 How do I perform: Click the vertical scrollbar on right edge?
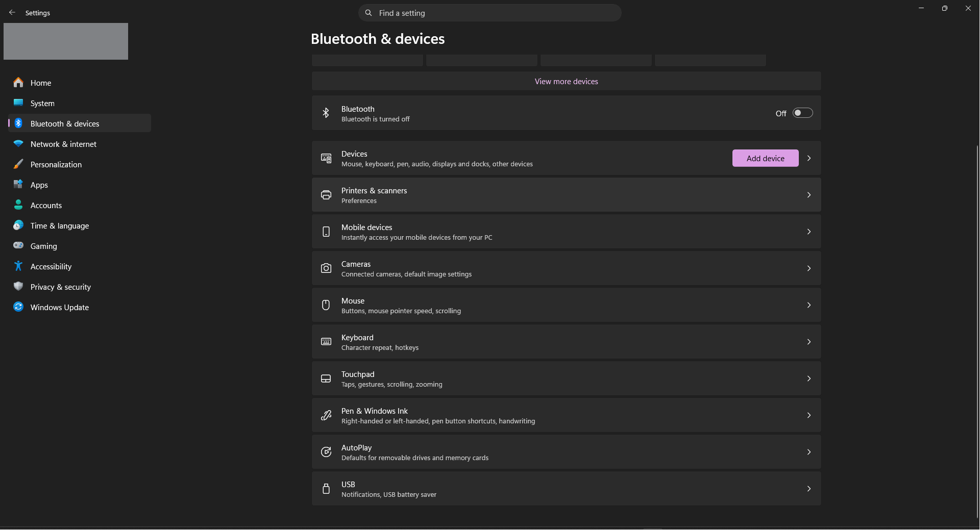click(x=977, y=332)
